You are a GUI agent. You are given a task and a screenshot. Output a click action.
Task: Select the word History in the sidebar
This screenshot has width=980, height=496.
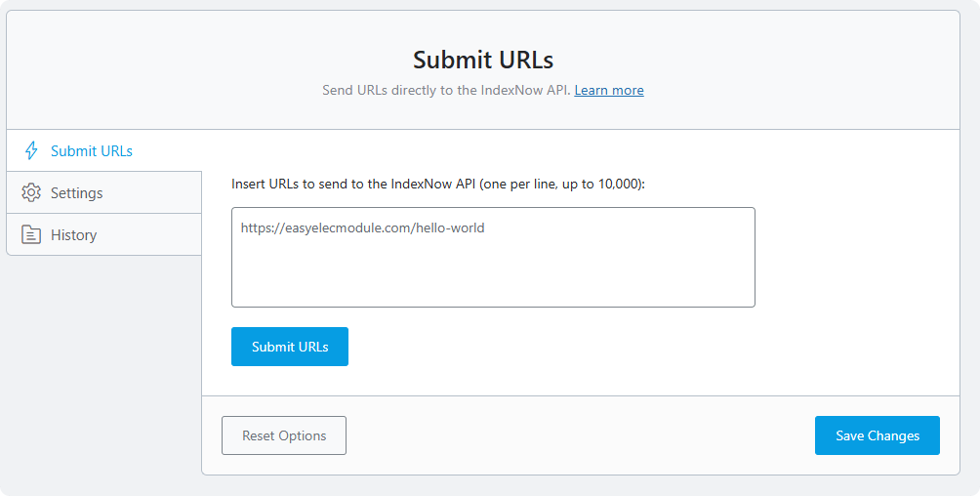point(74,234)
